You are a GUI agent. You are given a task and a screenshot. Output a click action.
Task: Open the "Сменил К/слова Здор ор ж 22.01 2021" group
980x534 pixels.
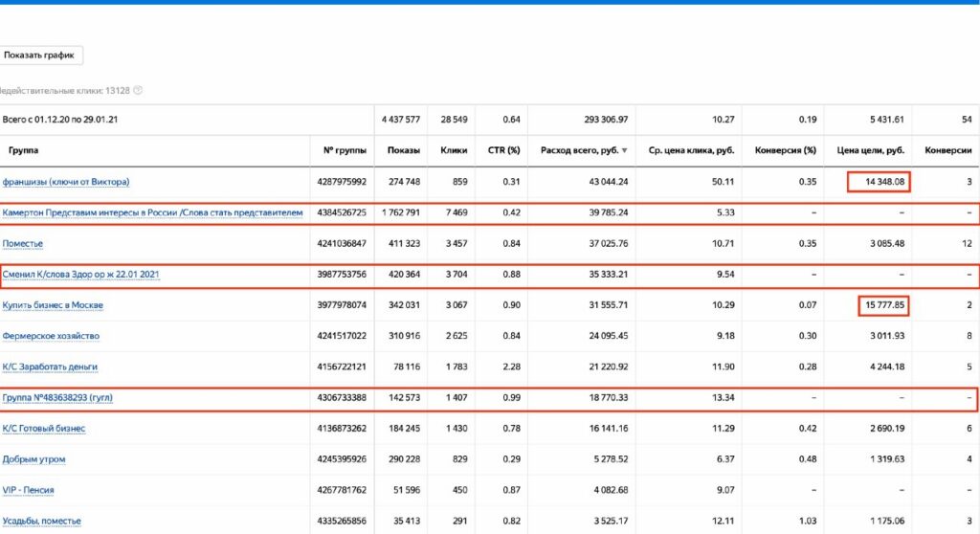81,275
